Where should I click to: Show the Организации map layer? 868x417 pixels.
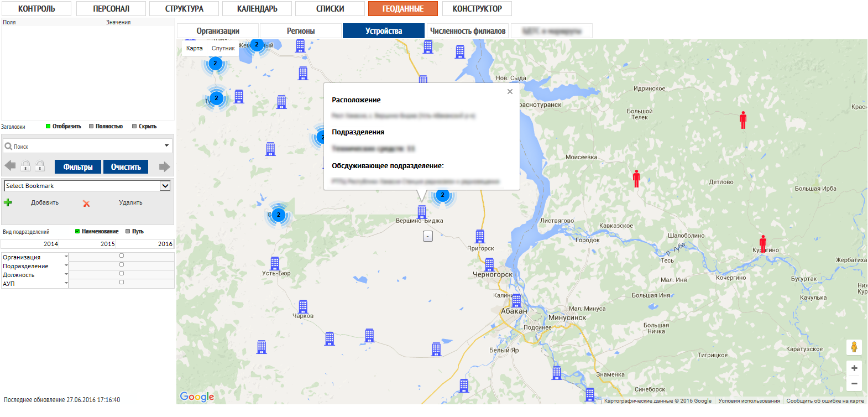click(x=218, y=31)
